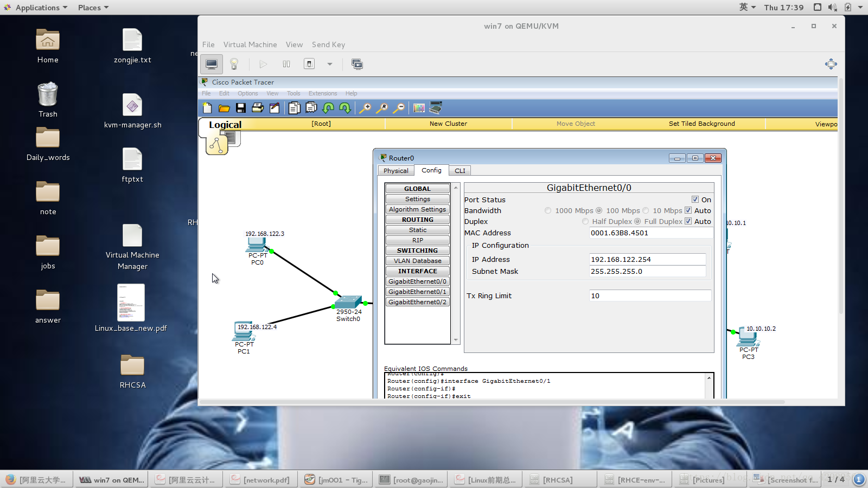Open router Settings config
Viewport: 868px width, 488px height.
click(418, 199)
